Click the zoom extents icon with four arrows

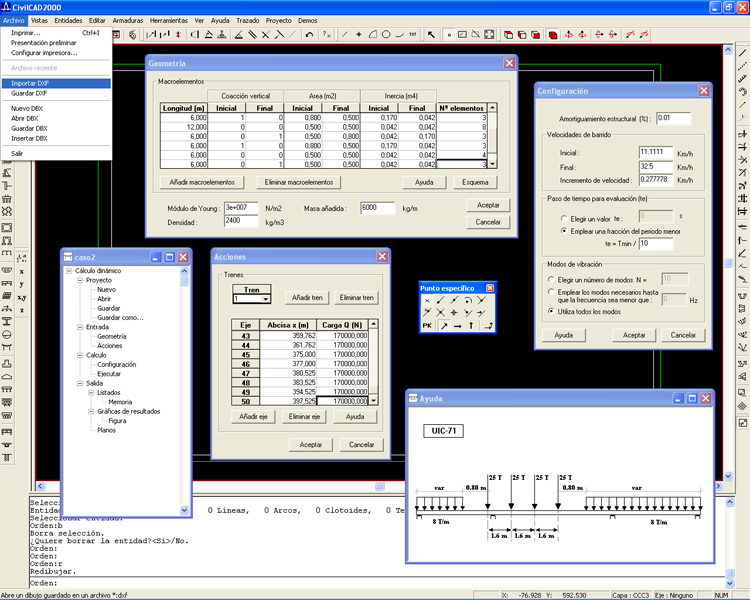coord(489,34)
